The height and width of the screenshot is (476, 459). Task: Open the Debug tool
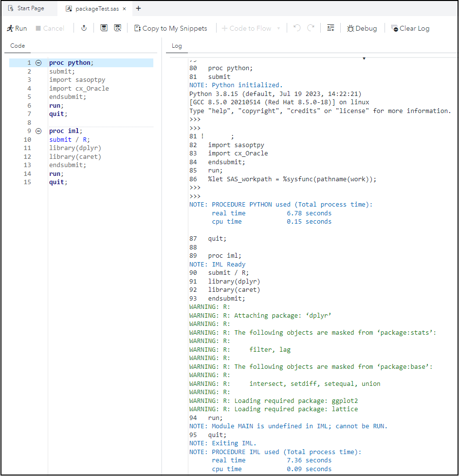(x=362, y=28)
